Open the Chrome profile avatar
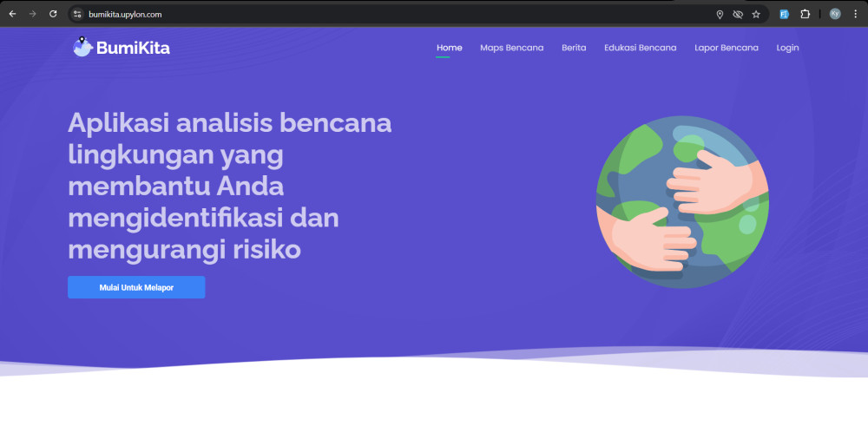 835,14
